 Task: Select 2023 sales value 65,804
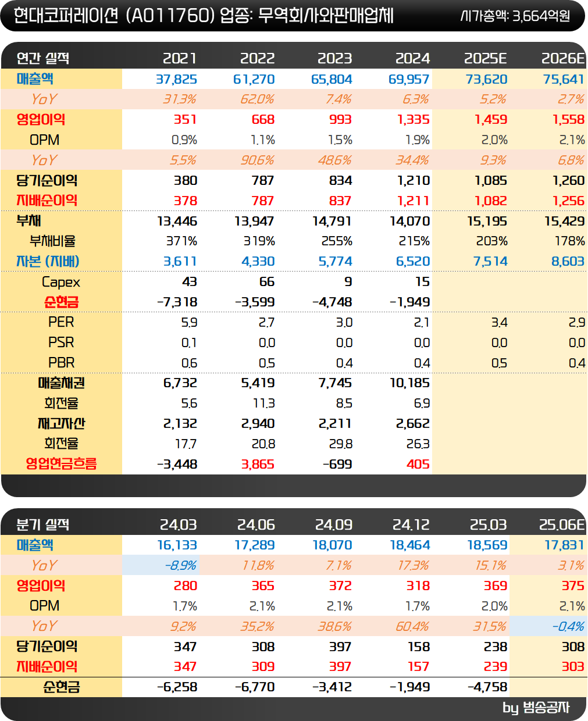332,79
